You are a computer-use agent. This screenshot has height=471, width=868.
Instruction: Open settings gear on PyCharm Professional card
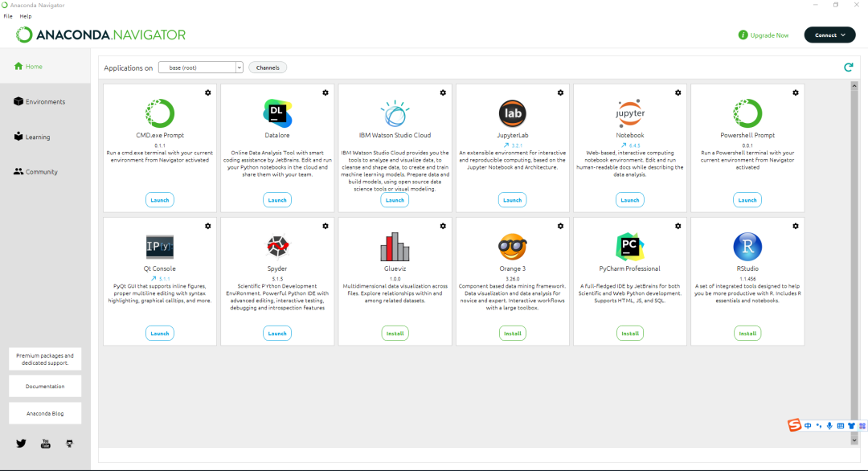678,227
